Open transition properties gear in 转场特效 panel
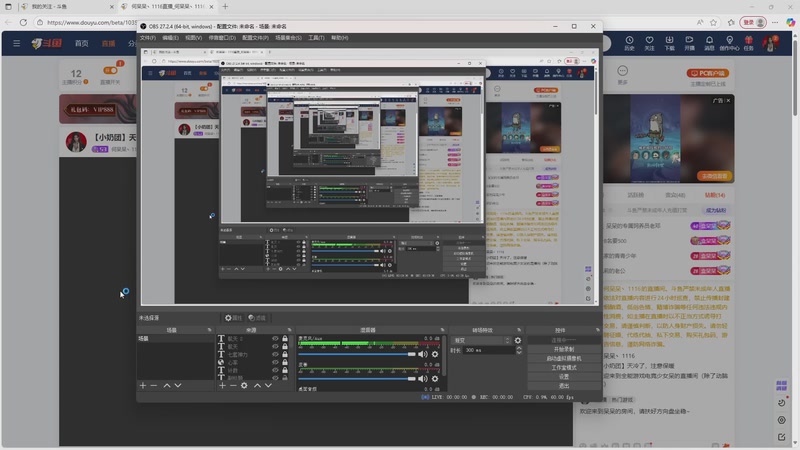This screenshot has height=450, width=800. [518, 340]
